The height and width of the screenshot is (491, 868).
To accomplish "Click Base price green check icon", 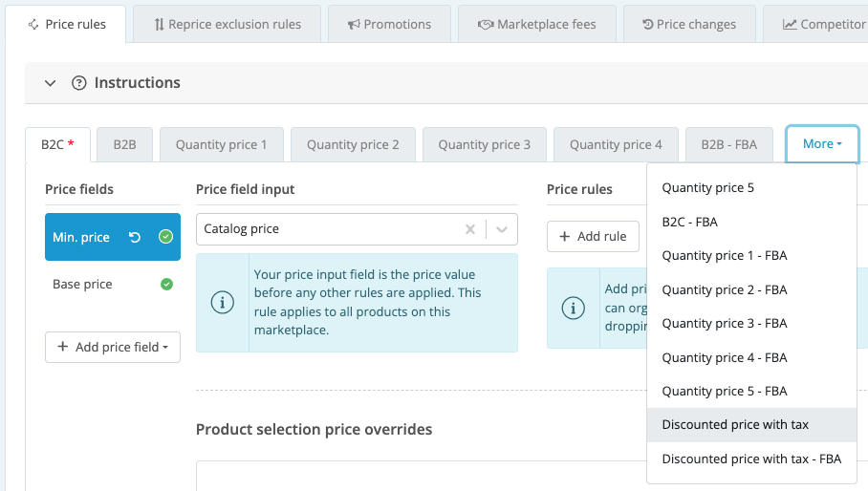I will click(x=166, y=285).
